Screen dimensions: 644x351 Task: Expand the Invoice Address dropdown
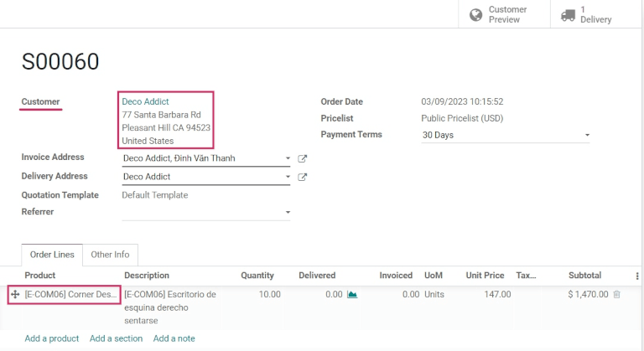288,158
